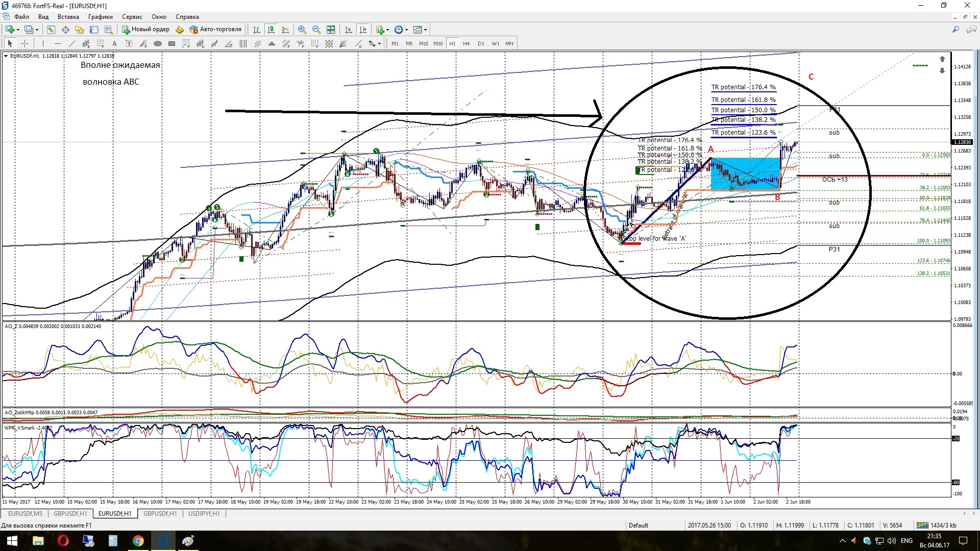Open Google Chrome from the taskbar

(x=138, y=541)
